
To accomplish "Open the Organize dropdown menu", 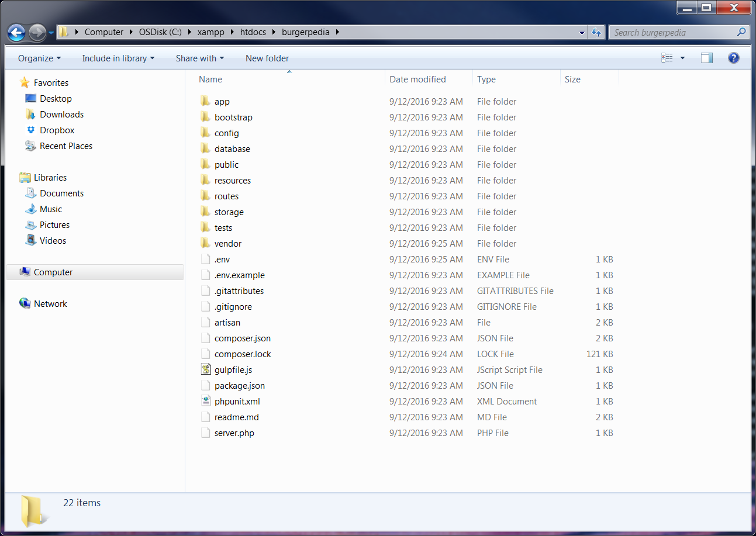I will click(39, 58).
